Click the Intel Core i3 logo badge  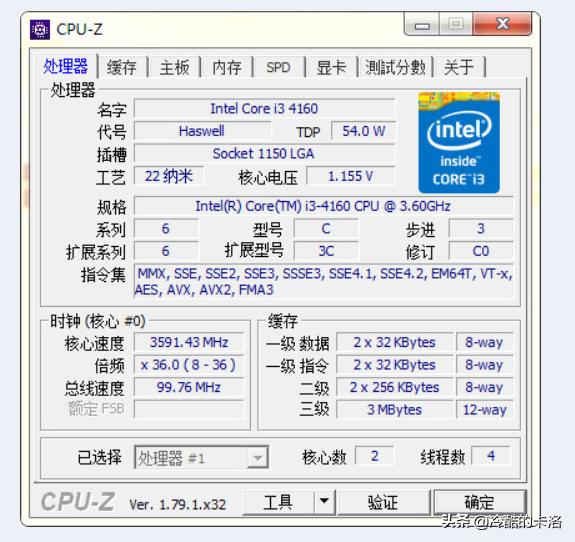[x=459, y=143]
